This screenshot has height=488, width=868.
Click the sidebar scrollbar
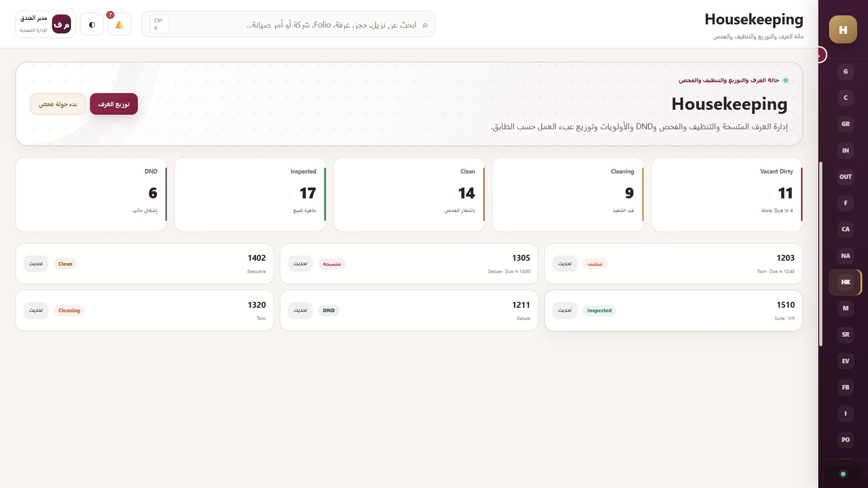pos(821,254)
